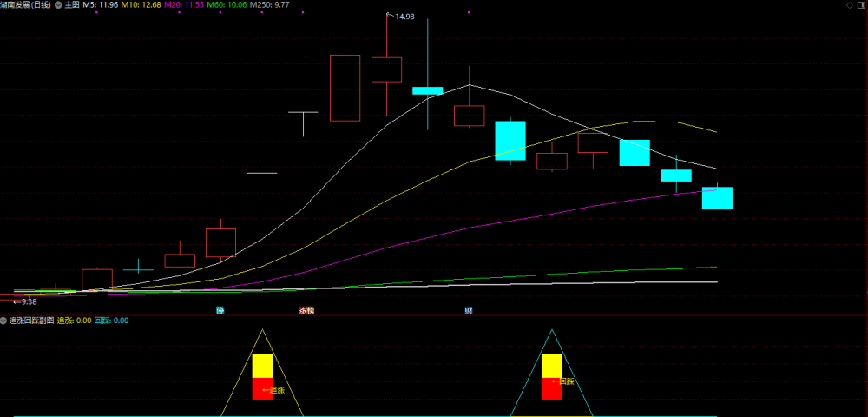Viewport: 868px width, 417px height.
Task: Click the M5: 11.96 moving average label
Action: tap(100, 5)
